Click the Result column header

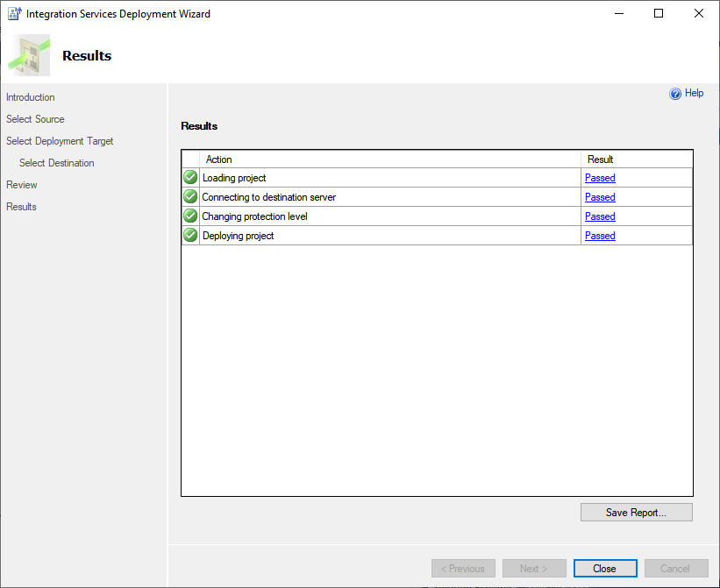601,159
